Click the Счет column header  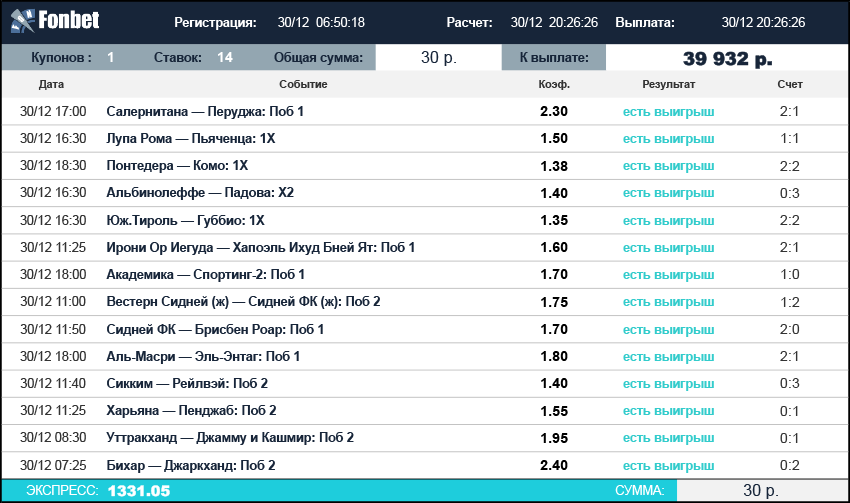(790, 84)
